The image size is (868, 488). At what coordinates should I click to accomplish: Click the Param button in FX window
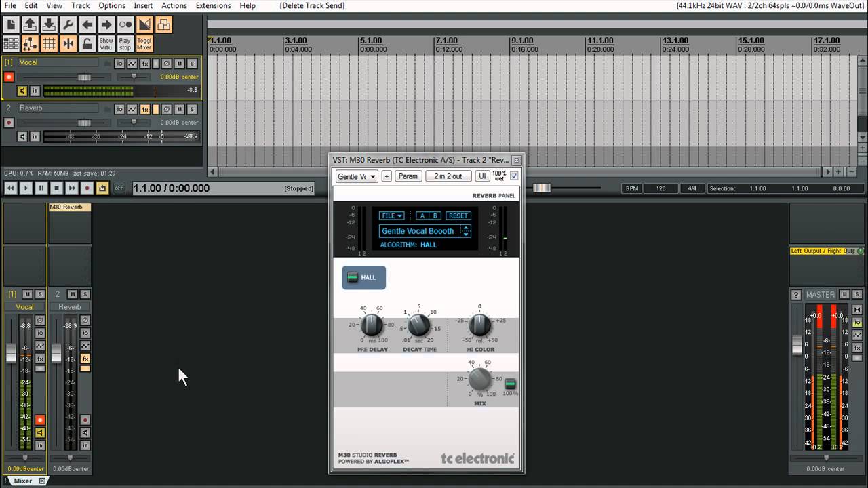tap(408, 176)
